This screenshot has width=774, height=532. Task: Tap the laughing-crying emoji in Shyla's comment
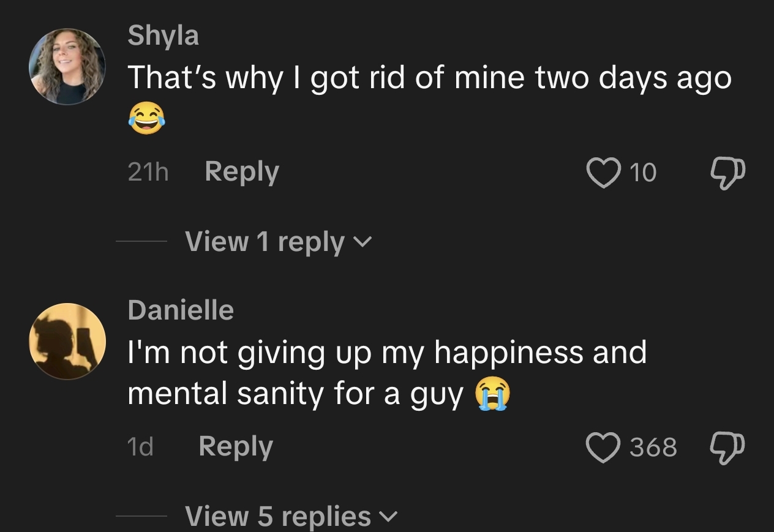tap(147, 118)
